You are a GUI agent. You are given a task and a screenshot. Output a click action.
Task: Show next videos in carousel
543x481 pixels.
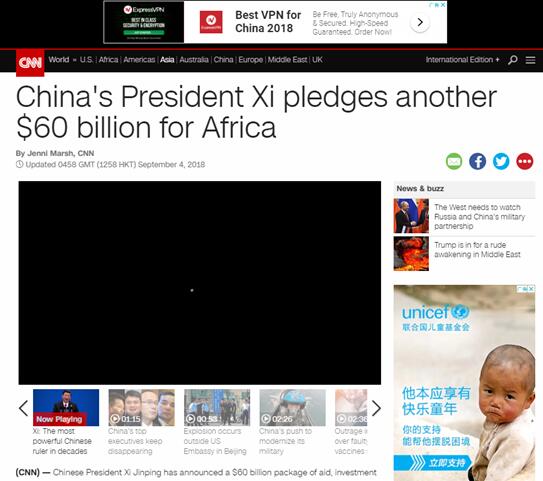coord(376,408)
